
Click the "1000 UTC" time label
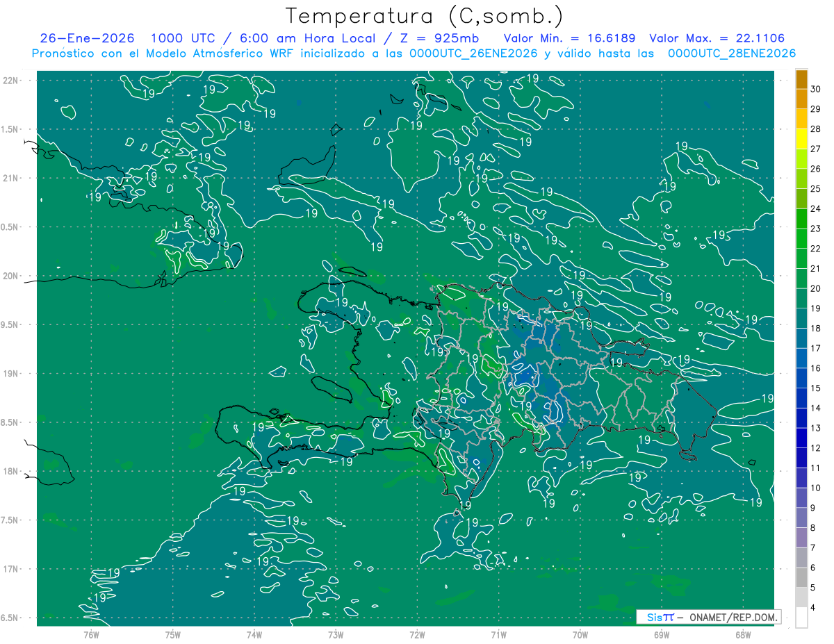pos(183,38)
